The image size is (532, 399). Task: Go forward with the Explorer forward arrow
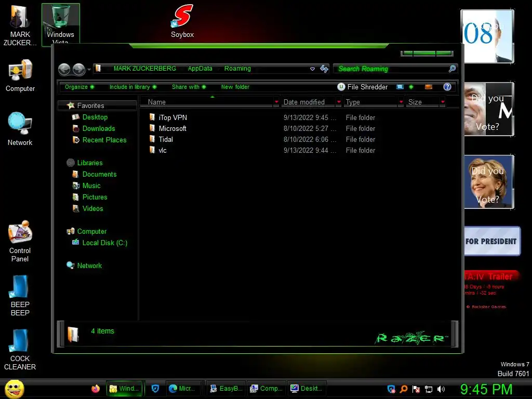[x=79, y=70]
